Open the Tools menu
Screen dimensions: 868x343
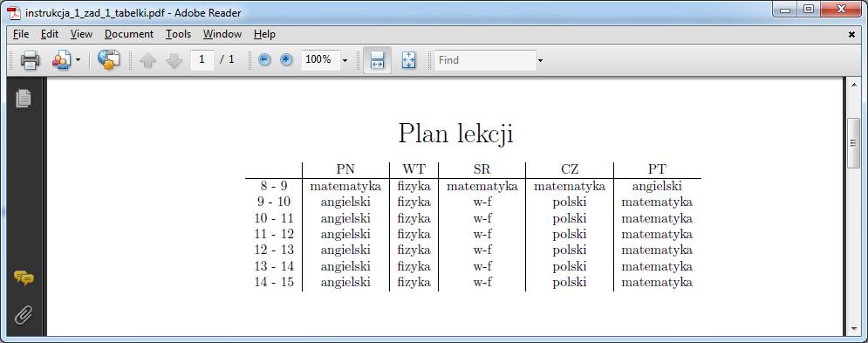178,34
